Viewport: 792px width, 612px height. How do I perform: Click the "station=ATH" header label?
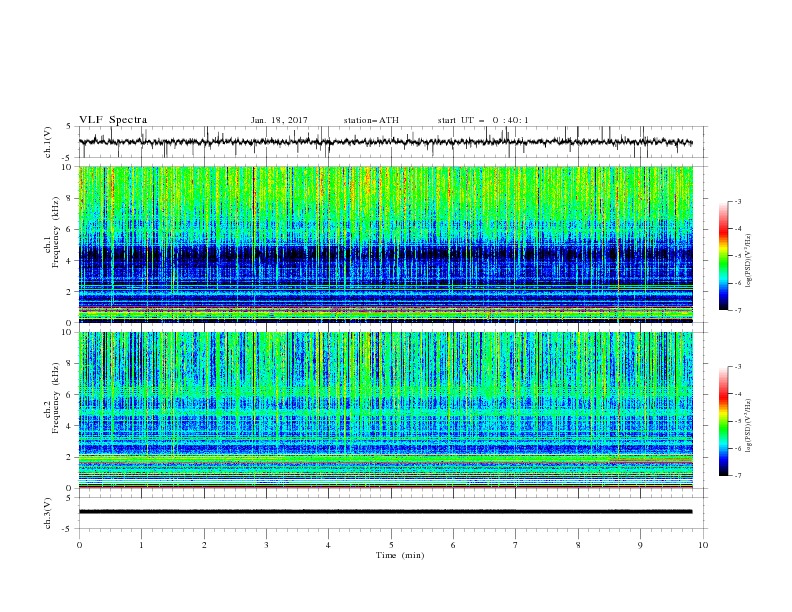tap(371, 120)
